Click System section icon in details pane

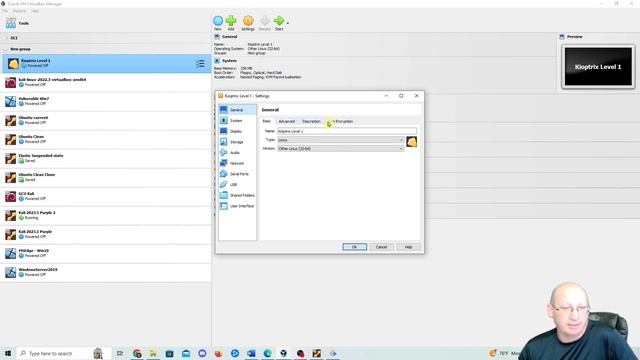coord(217,60)
